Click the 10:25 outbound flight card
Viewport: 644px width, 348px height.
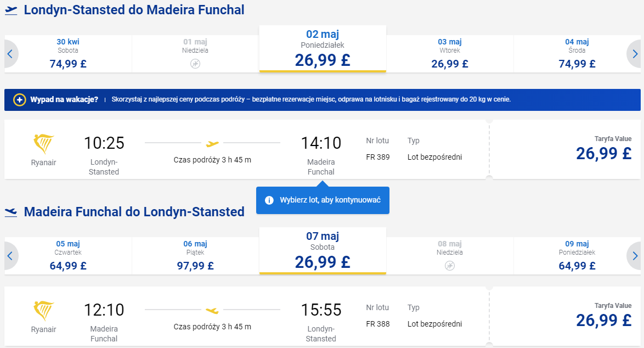point(246,149)
